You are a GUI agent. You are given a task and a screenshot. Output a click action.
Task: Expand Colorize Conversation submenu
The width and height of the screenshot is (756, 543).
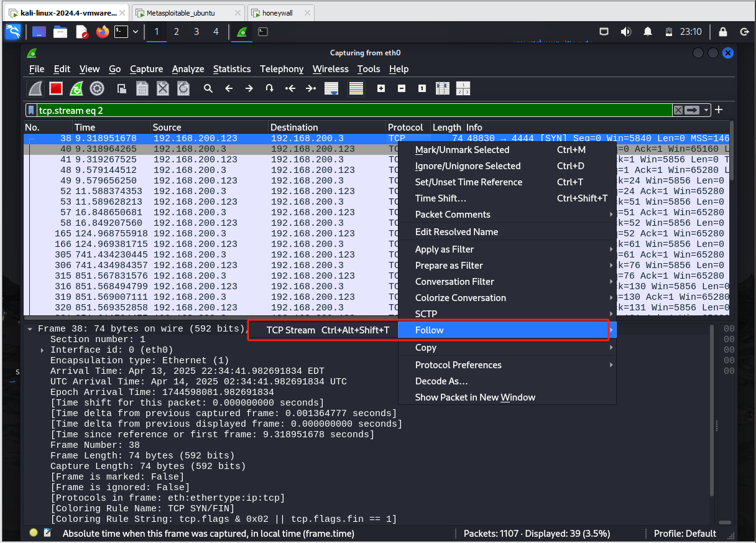[x=507, y=298]
